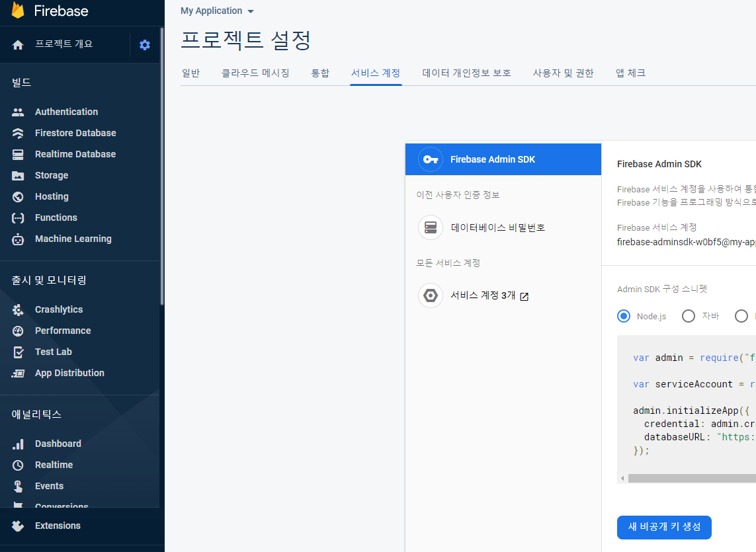This screenshot has height=552, width=756.
Task: Click the App Distribution icon
Action: point(18,373)
